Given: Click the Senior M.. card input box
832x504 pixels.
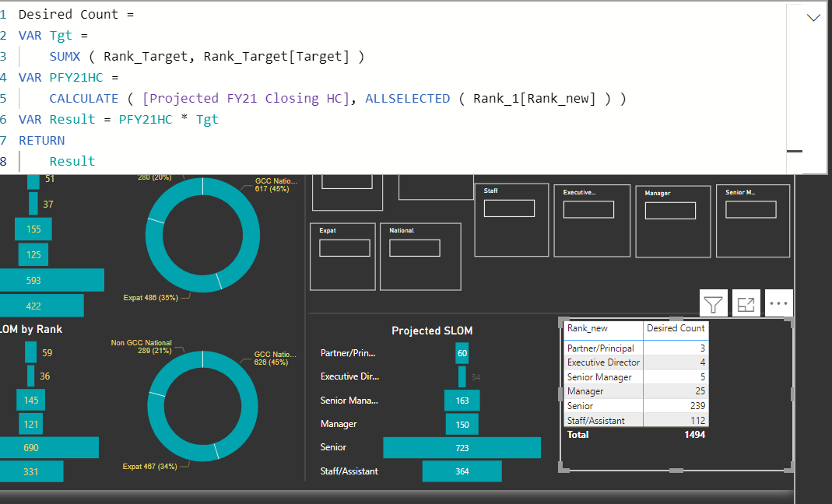Looking at the screenshot, I should (751, 209).
